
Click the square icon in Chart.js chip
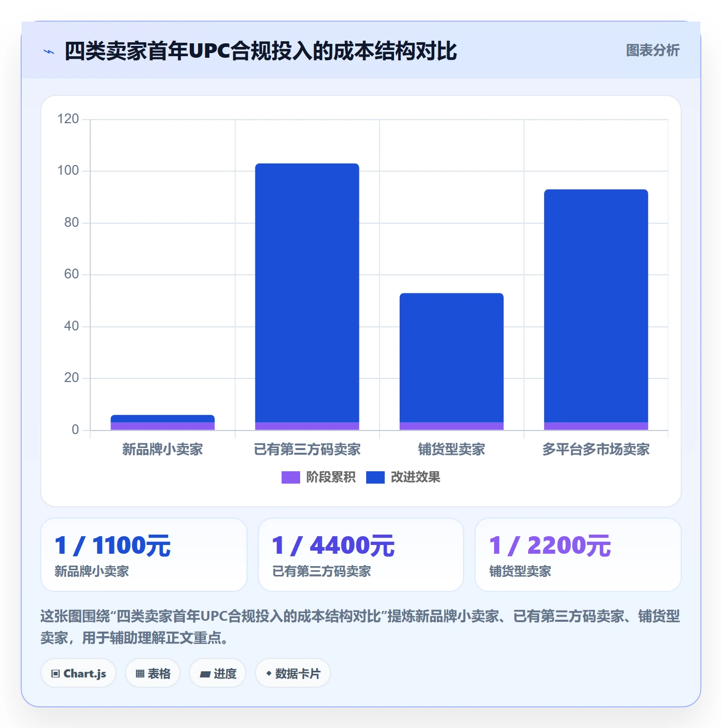pos(56,674)
